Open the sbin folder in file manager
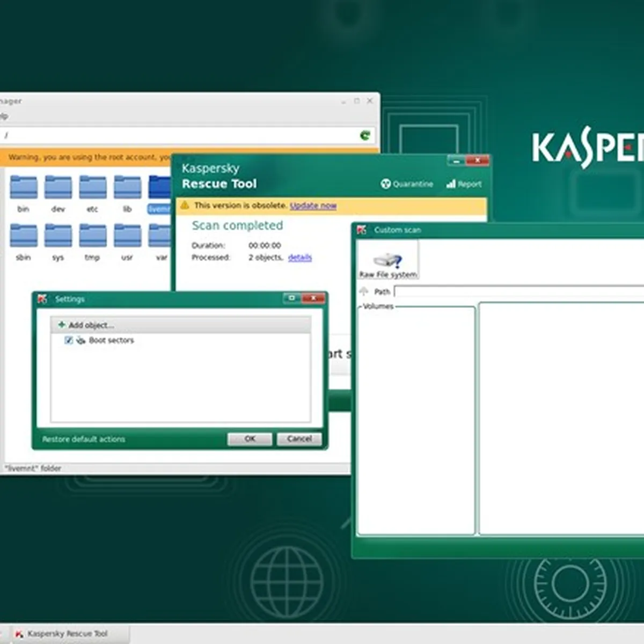This screenshot has height=644, width=644. (24, 241)
